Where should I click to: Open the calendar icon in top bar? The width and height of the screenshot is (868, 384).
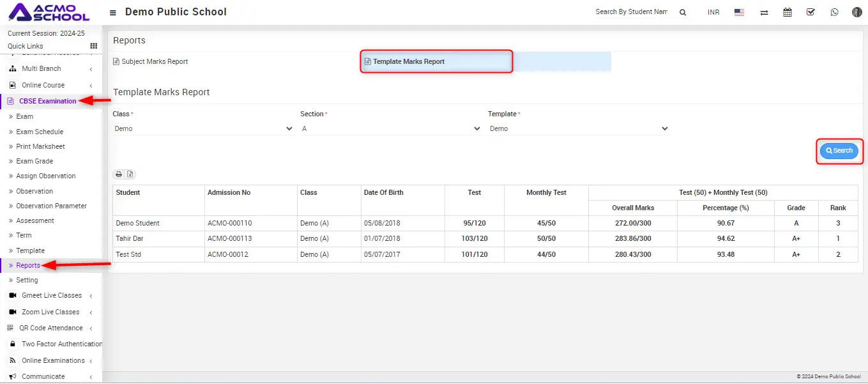[x=788, y=12]
